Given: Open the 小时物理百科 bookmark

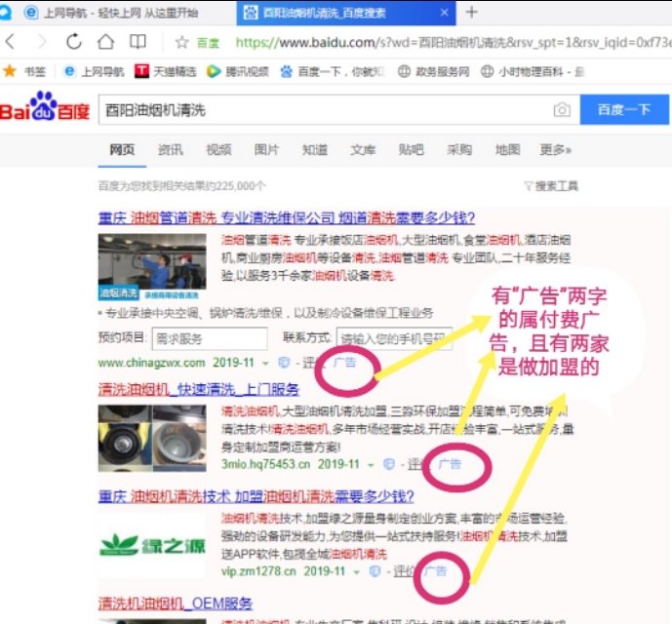Looking at the screenshot, I should coord(533,71).
